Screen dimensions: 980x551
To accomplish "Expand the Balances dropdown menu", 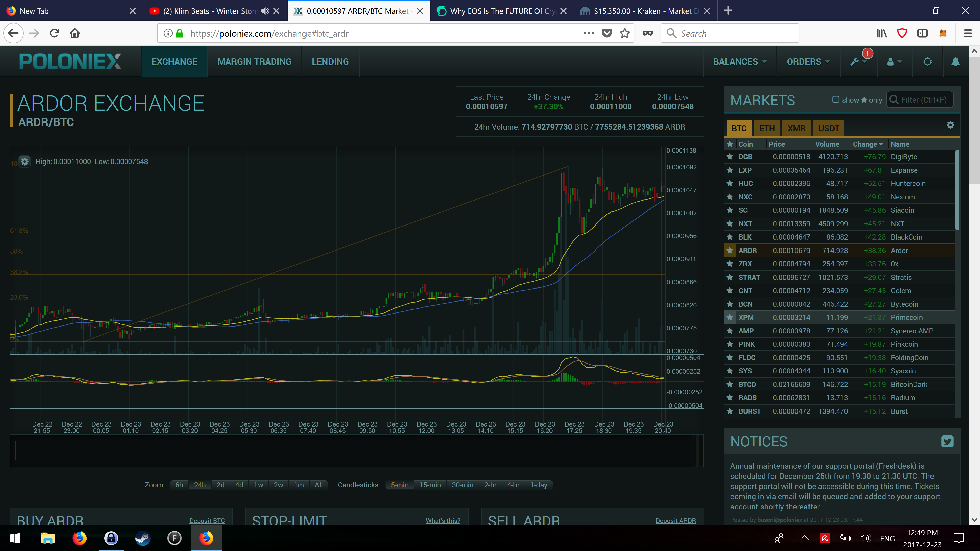I will pos(739,61).
